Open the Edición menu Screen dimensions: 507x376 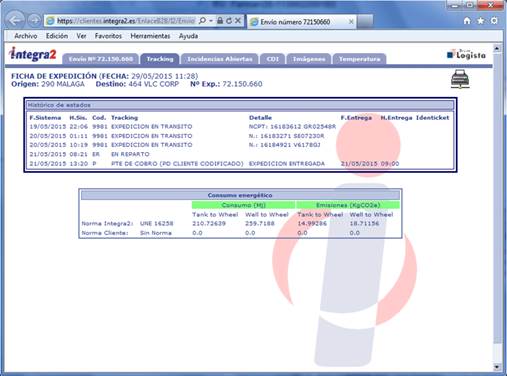(x=57, y=36)
